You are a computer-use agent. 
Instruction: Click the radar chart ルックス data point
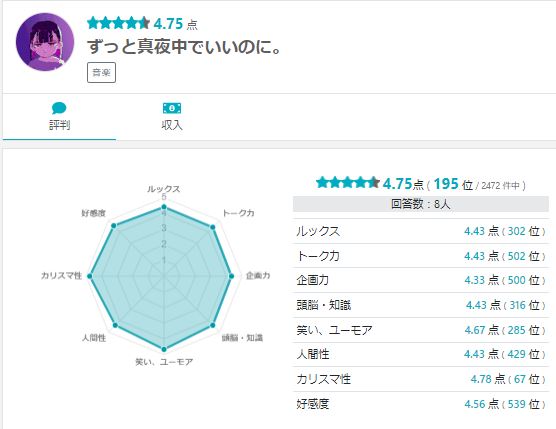click(164, 207)
